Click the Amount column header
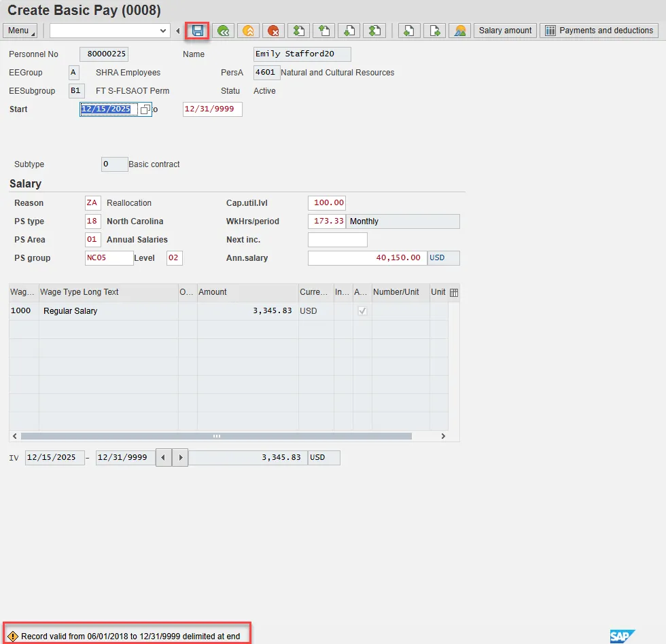Viewport: 666px width, 644px height. [247, 292]
